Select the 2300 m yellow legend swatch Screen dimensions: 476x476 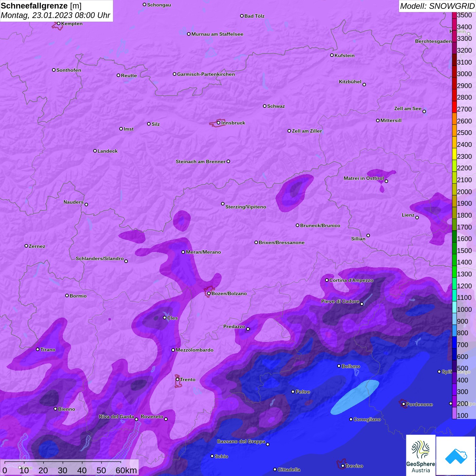pos(454,154)
